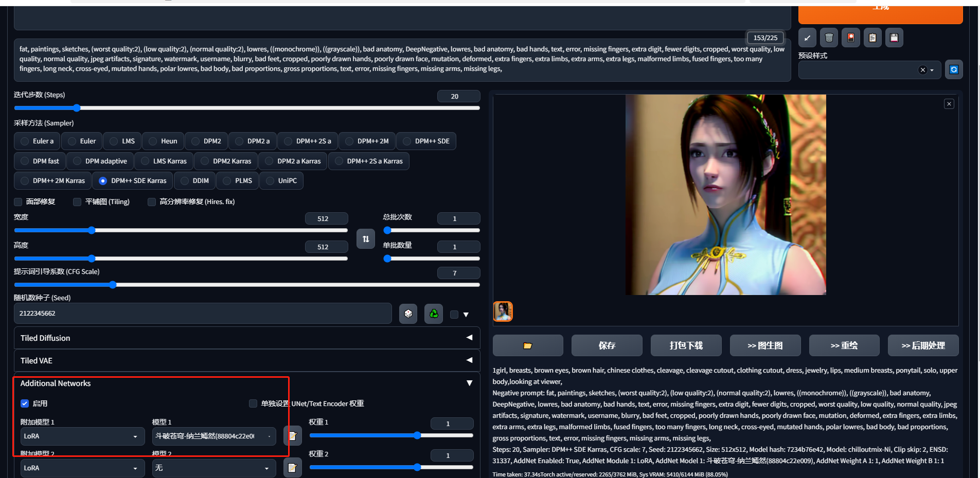Click the 高度 height slider

click(x=181, y=259)
